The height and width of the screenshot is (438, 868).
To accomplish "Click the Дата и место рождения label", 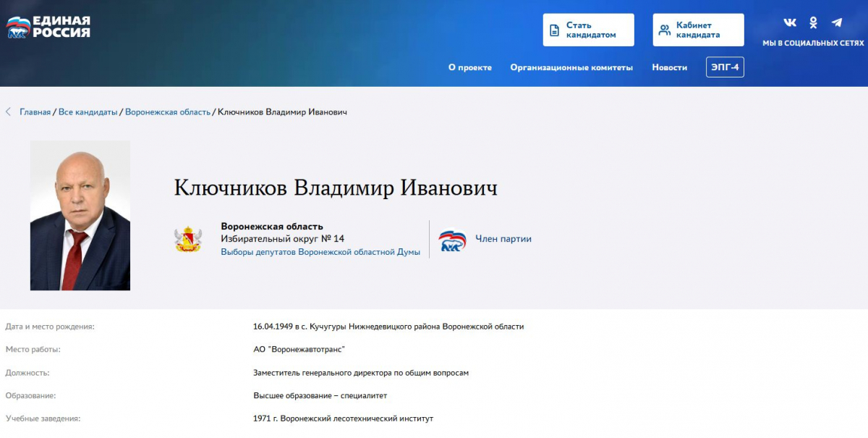I will pyautogui.click(x=50, y=327).
